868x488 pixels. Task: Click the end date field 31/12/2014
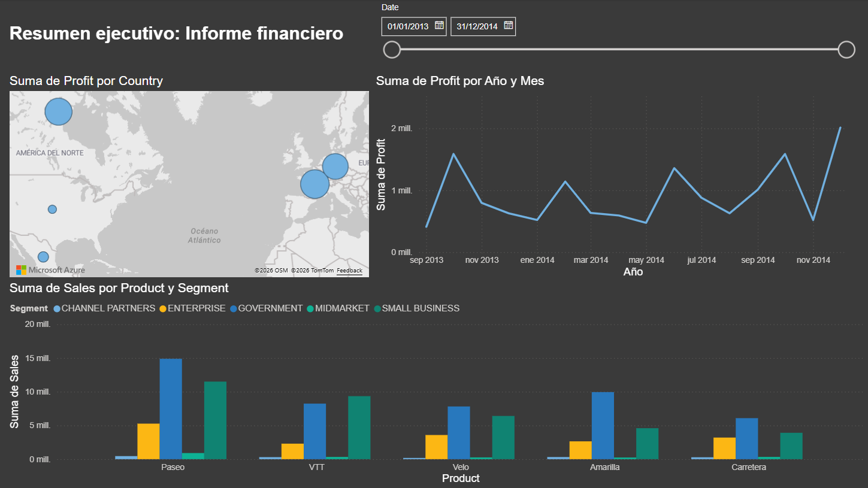click(x=477, y=26)
